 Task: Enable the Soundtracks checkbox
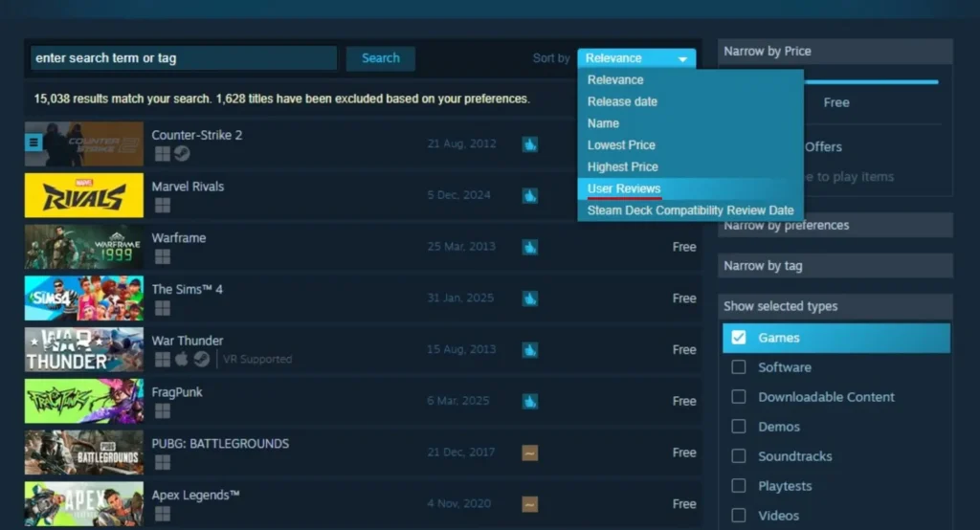point(739,456)
